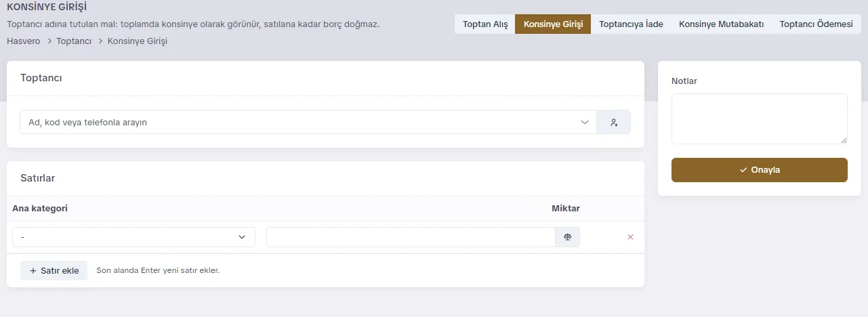The width and height of the screenshot is (868, 317).
Task: Click the Konsinye Girişi breadcrumb text
Action: pos(138,41)
